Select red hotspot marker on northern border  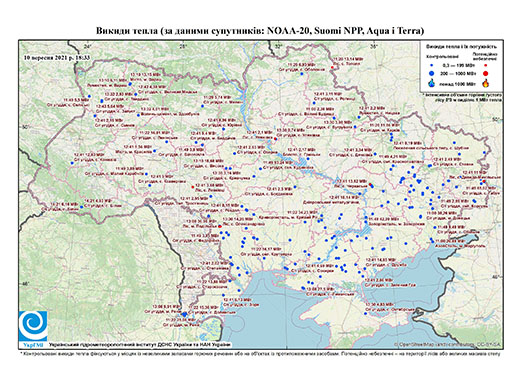[x=332, y=68]
